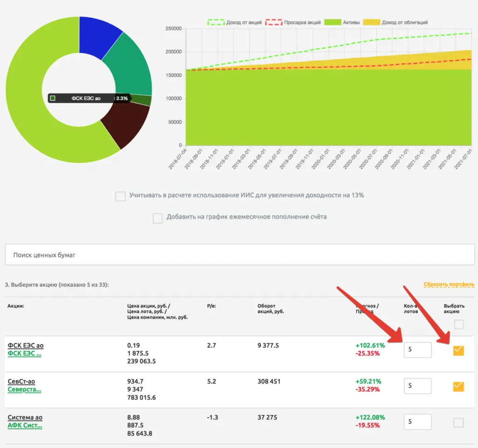Select the Система ао stock checkbox
This screenshot has height=448, width=478.
458,423
